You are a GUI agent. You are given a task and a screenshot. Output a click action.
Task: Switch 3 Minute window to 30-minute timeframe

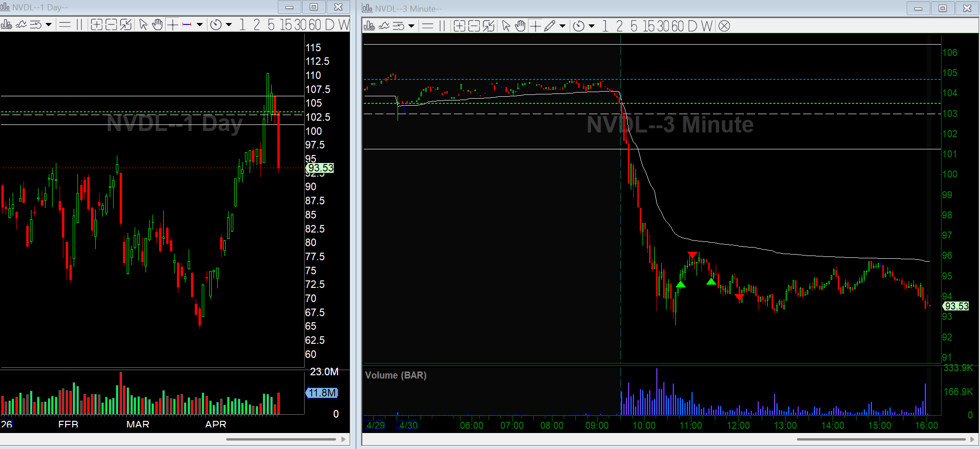pos(663,26)
